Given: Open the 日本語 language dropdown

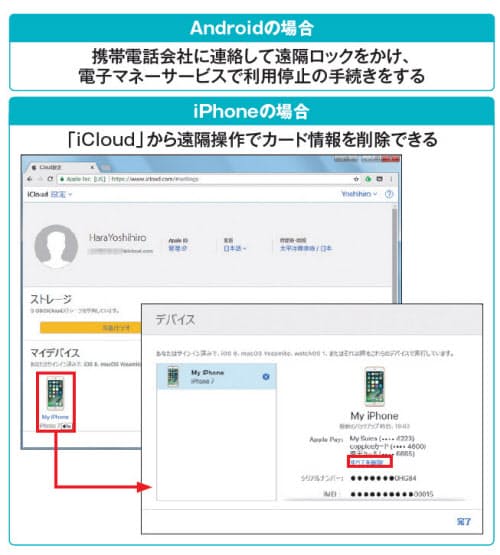Looking at the screenshot, I should click(x=235, y=248).
